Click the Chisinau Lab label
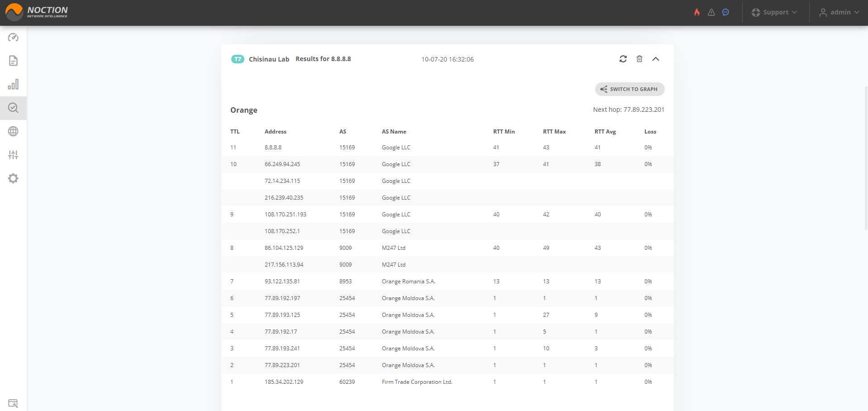Viewport: 868px width, 411px height. tap(269, 59)
